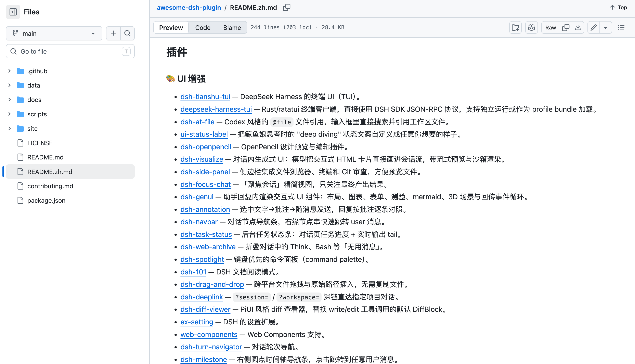Click the contributing.md file icon
635x364 pixels.
click(x=21, y=186)
